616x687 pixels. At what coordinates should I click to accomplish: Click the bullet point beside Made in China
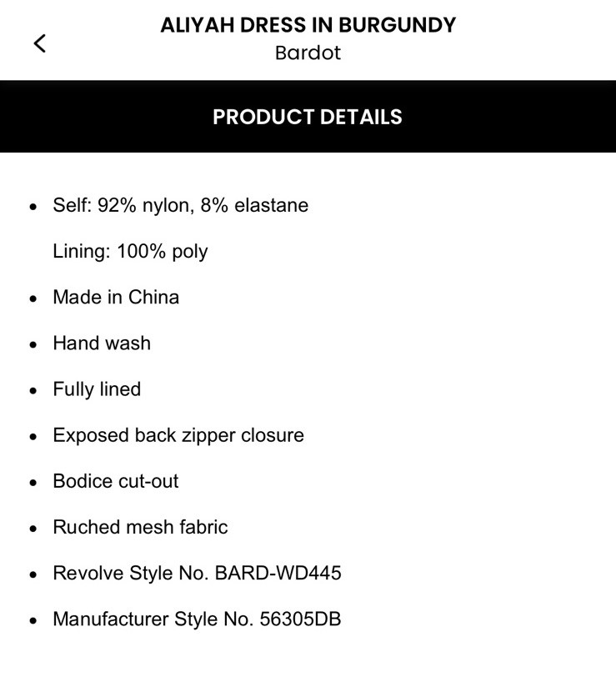(x=33, y=298)
